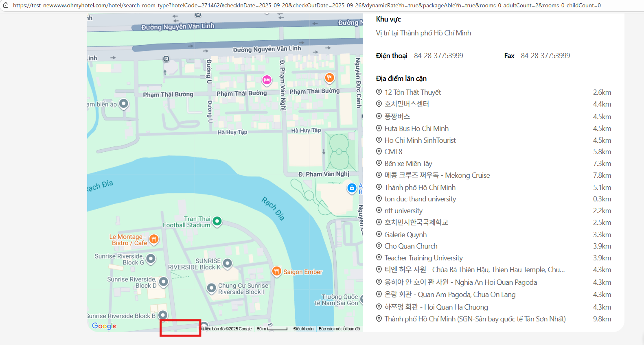Select 'Futa Bus Ho Chi Minh' entry
This screenshot has width=644, height=345.
[x=416, y=129]
